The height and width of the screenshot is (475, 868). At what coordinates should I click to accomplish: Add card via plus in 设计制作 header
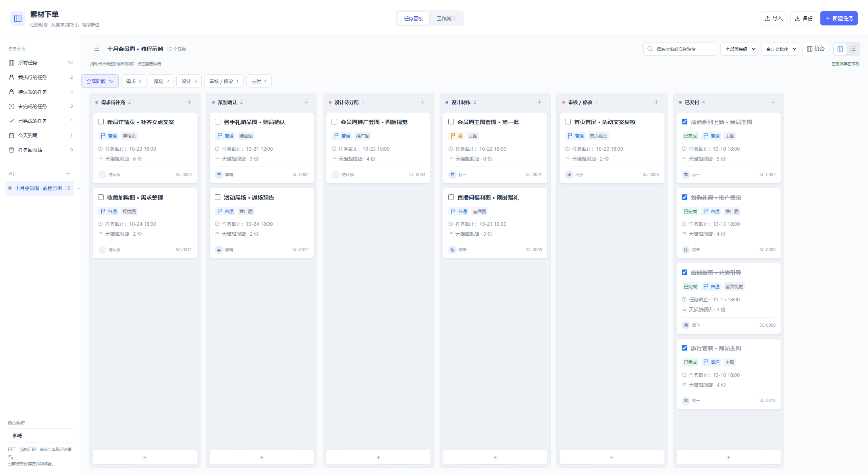[540, 102]
